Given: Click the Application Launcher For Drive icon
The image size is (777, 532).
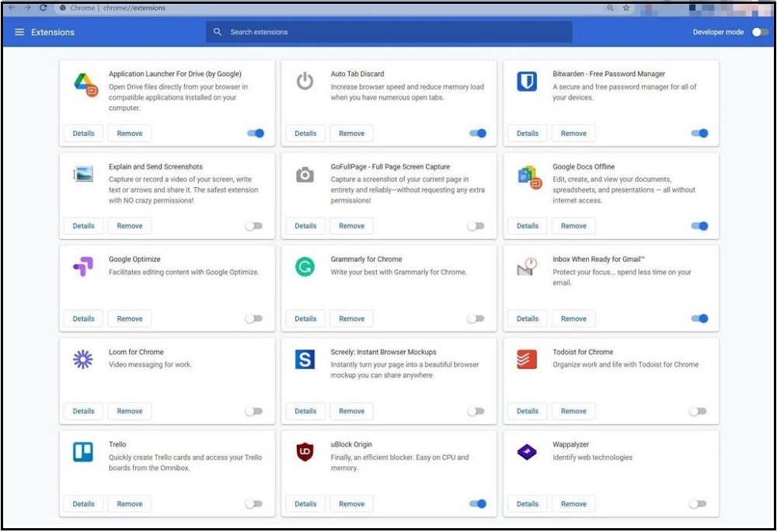Looking at the screenshot, I should tap(85, 84).
